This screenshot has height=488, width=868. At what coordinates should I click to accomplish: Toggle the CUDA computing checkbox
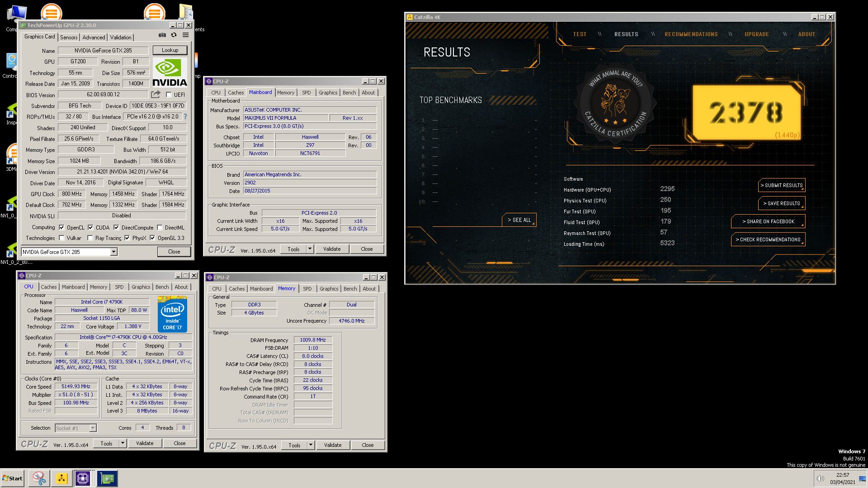(x=90, y=227)
